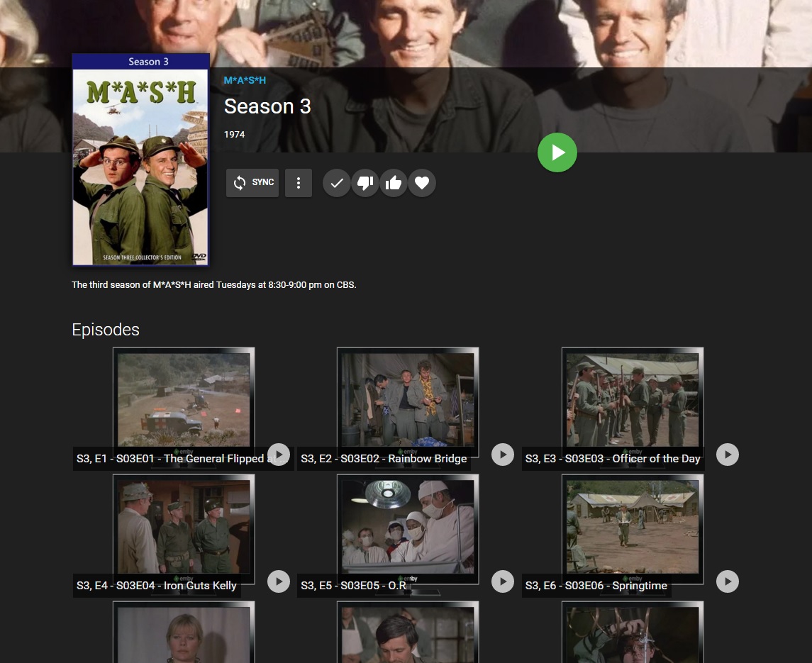
Task: Click the 'Season 3' page title
Action: (x=267, y=106)
